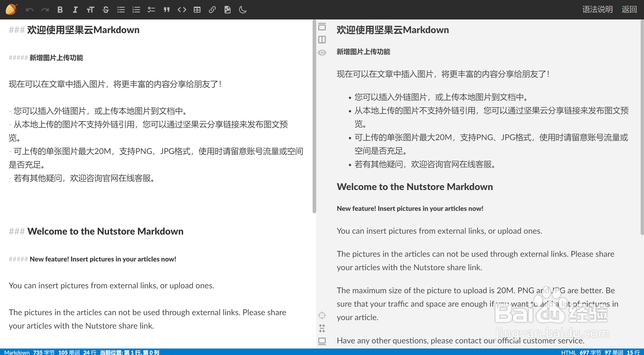The width and height of the screenshot is (644, 355).
Task: Click status bar 735 字节 count
Action: (x=44, y=352)
